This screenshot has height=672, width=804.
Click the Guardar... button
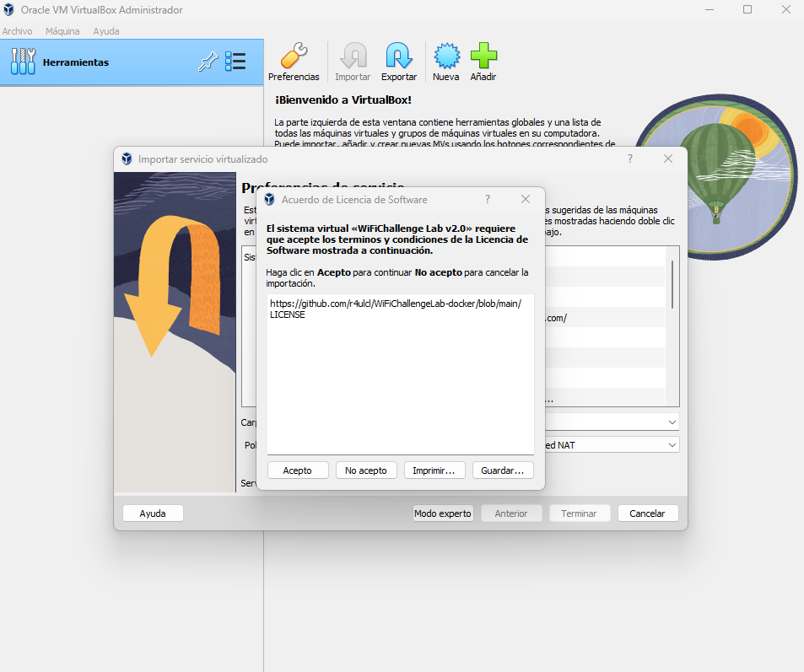[503, 470]
